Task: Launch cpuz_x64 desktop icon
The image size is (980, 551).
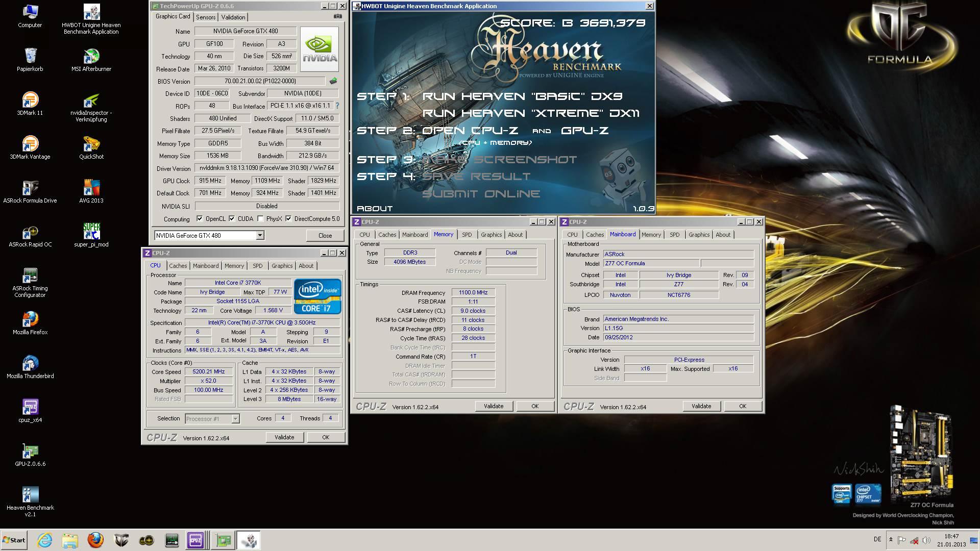Action: pyautogui.click(x=30, y=411)
